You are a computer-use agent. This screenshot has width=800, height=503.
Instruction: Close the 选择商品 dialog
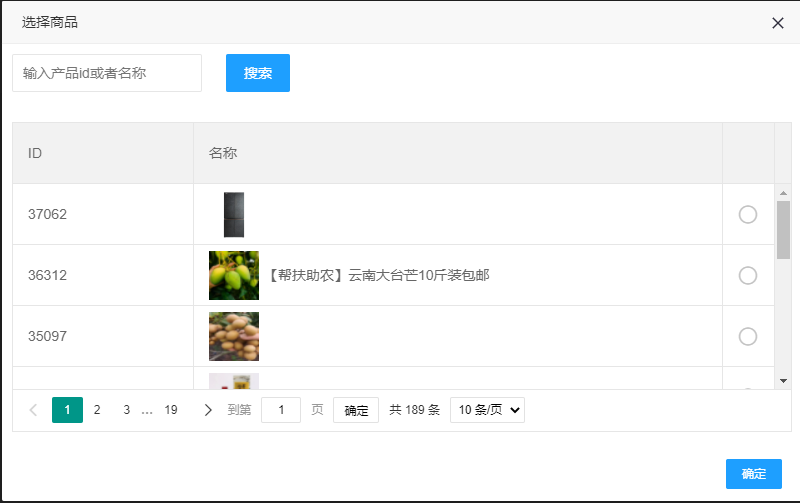point(778,23)
